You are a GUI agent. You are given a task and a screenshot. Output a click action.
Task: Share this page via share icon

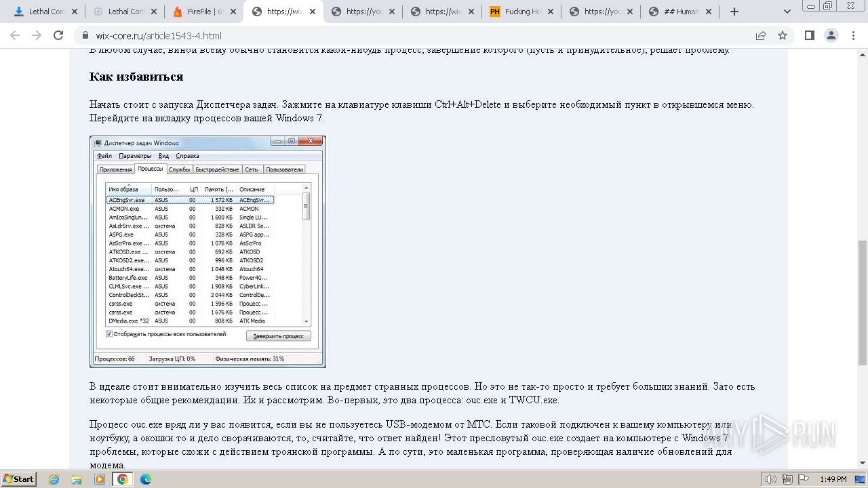point(761,36)
